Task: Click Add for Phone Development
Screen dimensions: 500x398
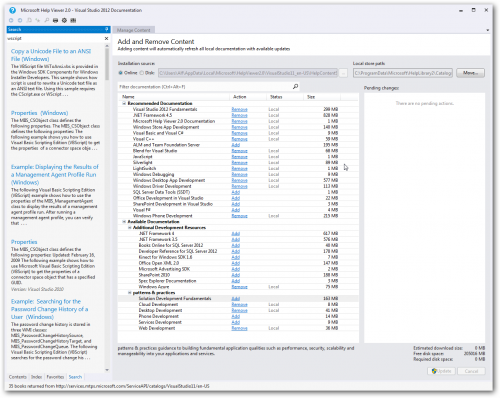Action: [236, 316]
